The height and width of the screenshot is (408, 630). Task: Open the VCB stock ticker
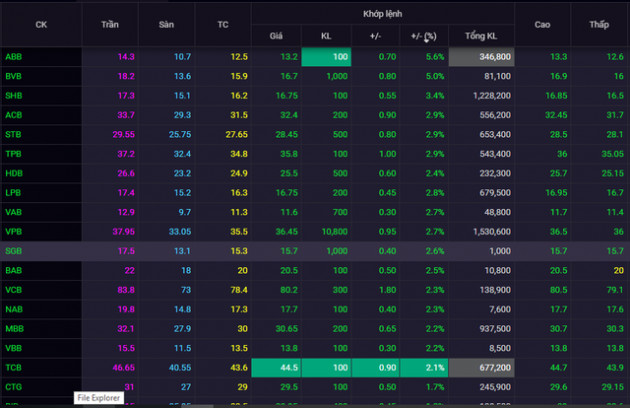pos(13,290)
